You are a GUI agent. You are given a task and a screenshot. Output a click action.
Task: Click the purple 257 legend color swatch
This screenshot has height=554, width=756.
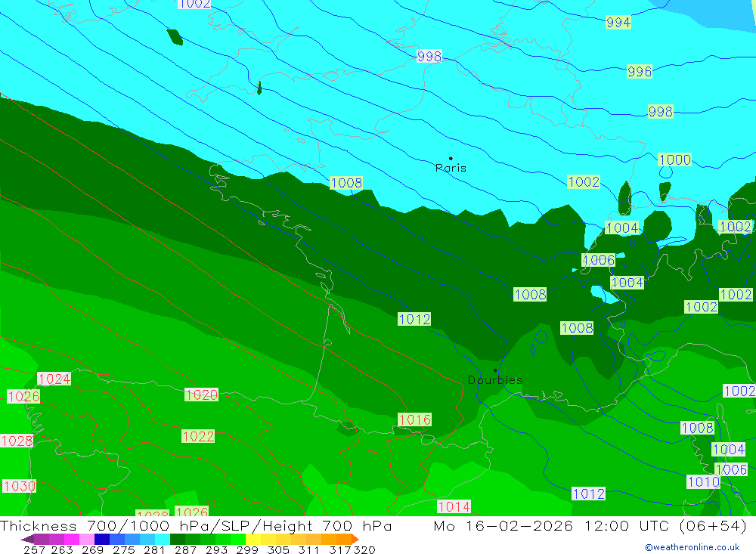pyautogui.click(x=42, y=539)
